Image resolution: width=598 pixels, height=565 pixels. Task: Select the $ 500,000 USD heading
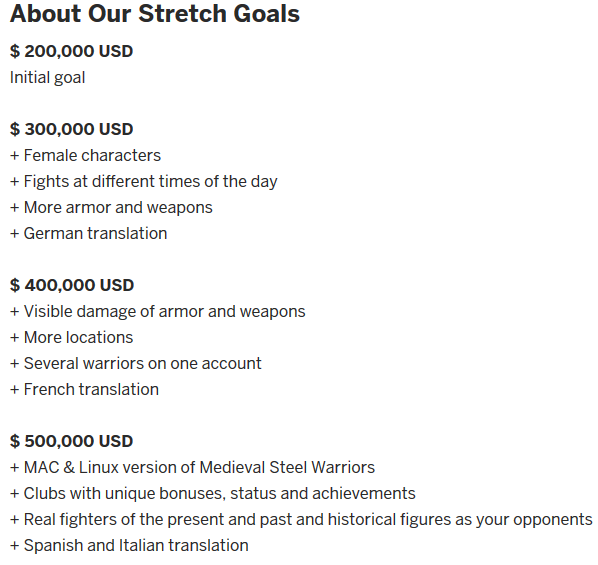(x=71, y=441)
